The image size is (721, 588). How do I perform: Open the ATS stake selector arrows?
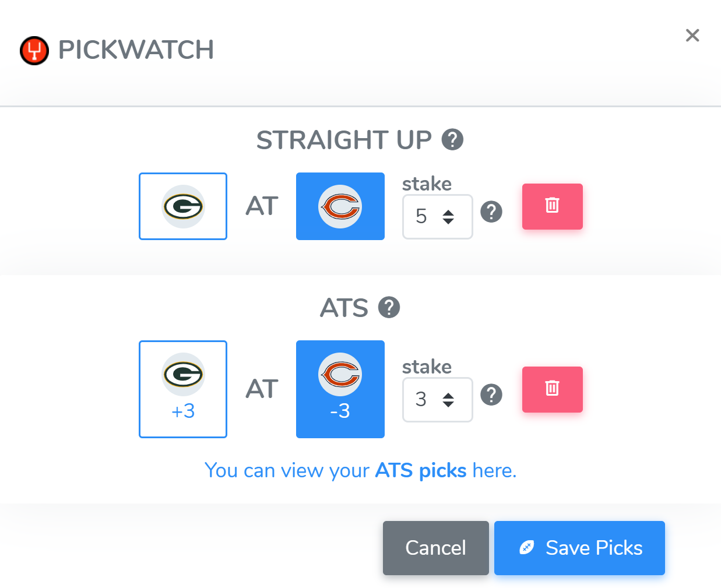pos(448,400)
